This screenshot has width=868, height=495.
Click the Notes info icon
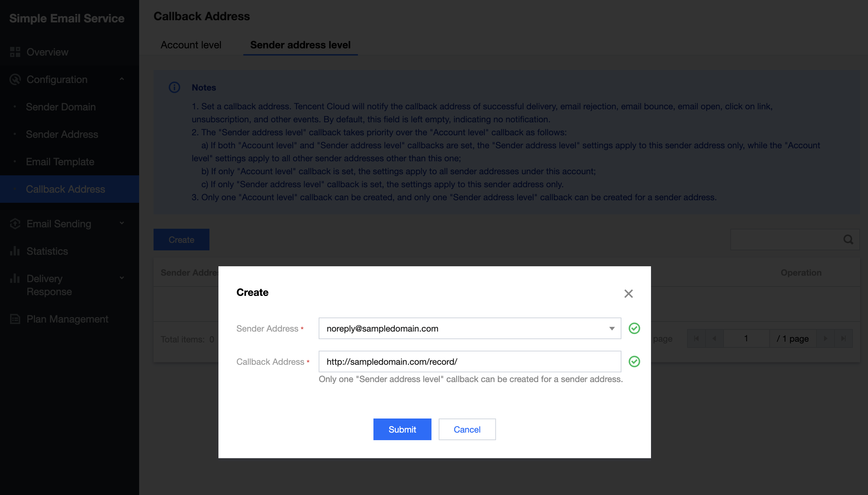[x=174, y=87]
